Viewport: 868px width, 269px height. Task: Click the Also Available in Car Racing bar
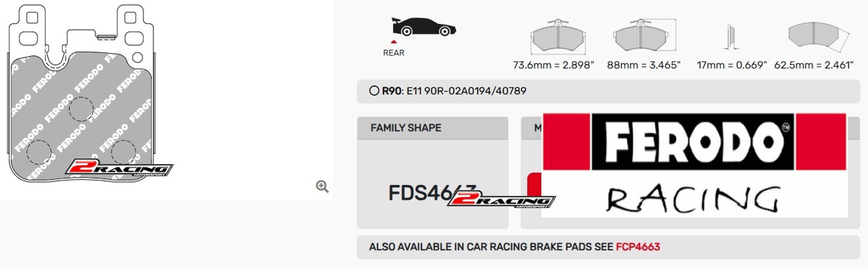pyautogui.click(x=608, y=247)
